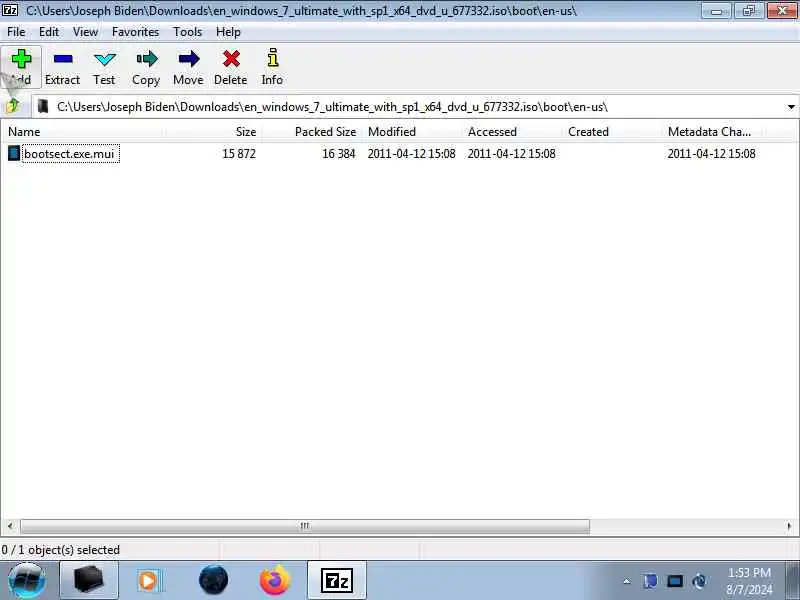800x600 pixels.
Task: Click the scrollbar left arrow
Action: click(10, 526)
